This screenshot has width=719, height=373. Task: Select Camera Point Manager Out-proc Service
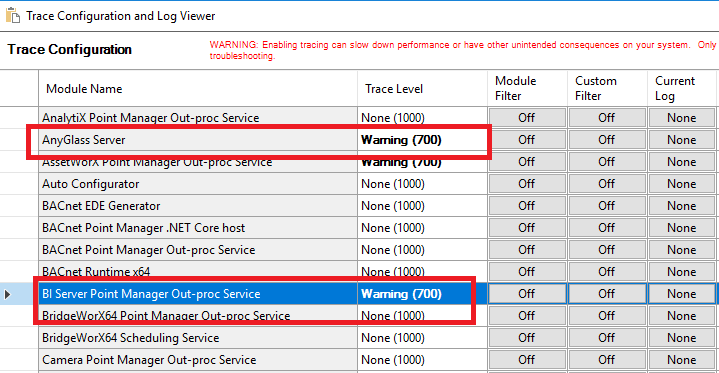point(198,360)
